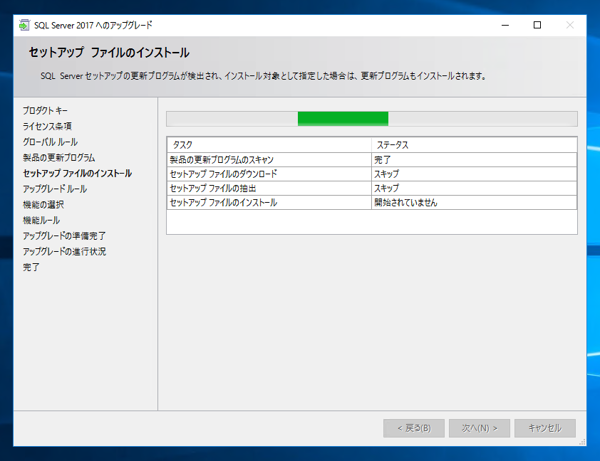Image resolution: width=600 pixels, height=461 pixels.
Task: Select the 完了 step in the sidebar
Action: click(x=31, y=267)
